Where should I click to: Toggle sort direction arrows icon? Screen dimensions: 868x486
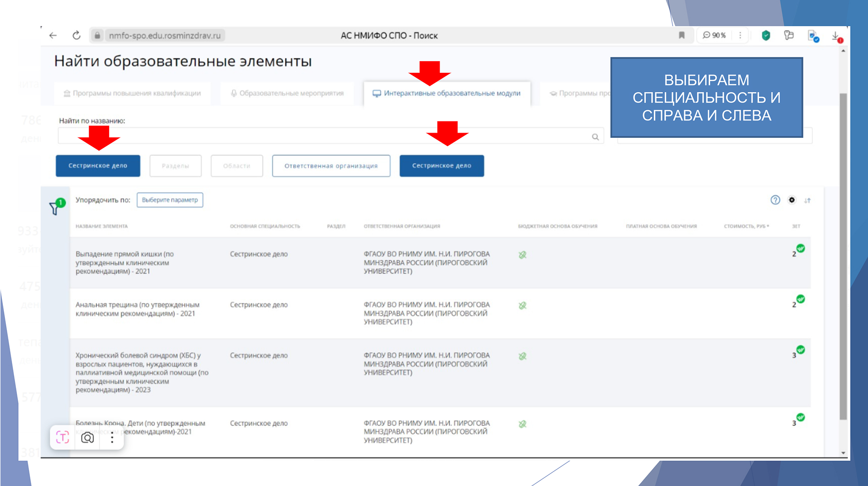click(807, 200)
